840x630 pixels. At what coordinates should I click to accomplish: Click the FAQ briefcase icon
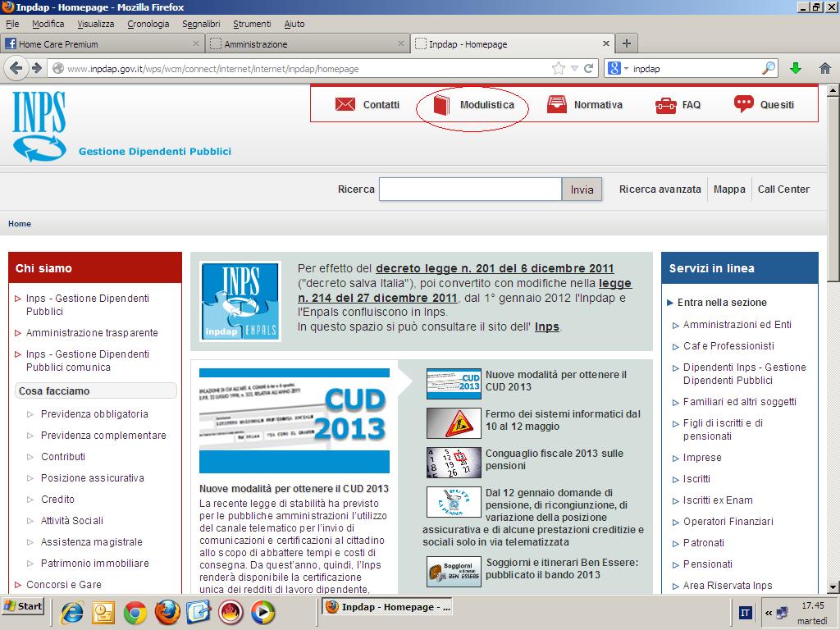coord(666,105)
